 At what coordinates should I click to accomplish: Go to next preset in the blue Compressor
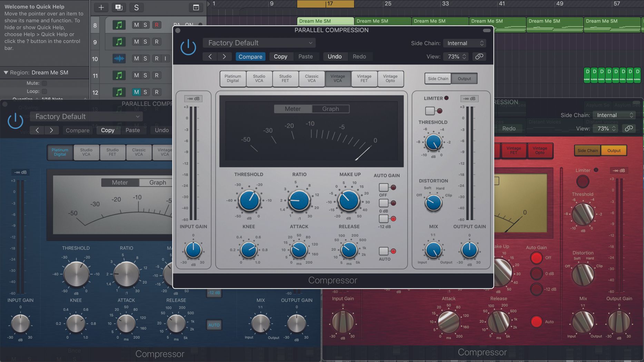coord(51,130)
